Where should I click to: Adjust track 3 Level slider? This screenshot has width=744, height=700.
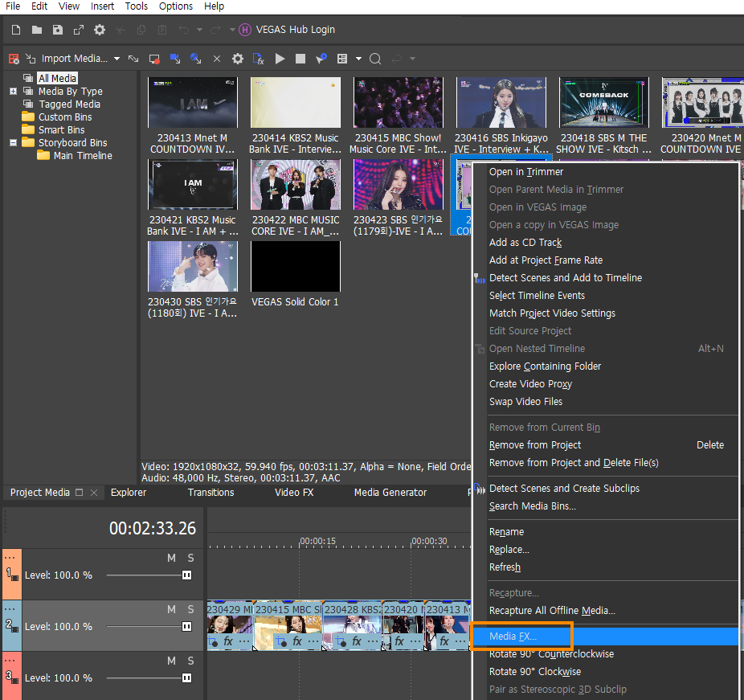pos(149,677)
